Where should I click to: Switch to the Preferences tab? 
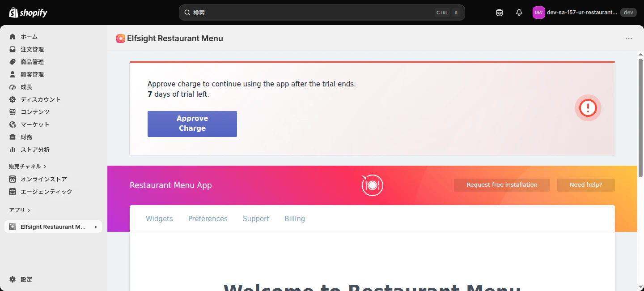[x=208, y=218]
